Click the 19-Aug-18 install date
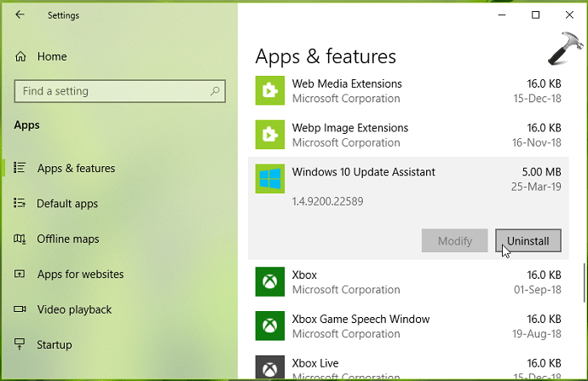The image size is (588, 381). pyautogui.click(x=537, y=334)
